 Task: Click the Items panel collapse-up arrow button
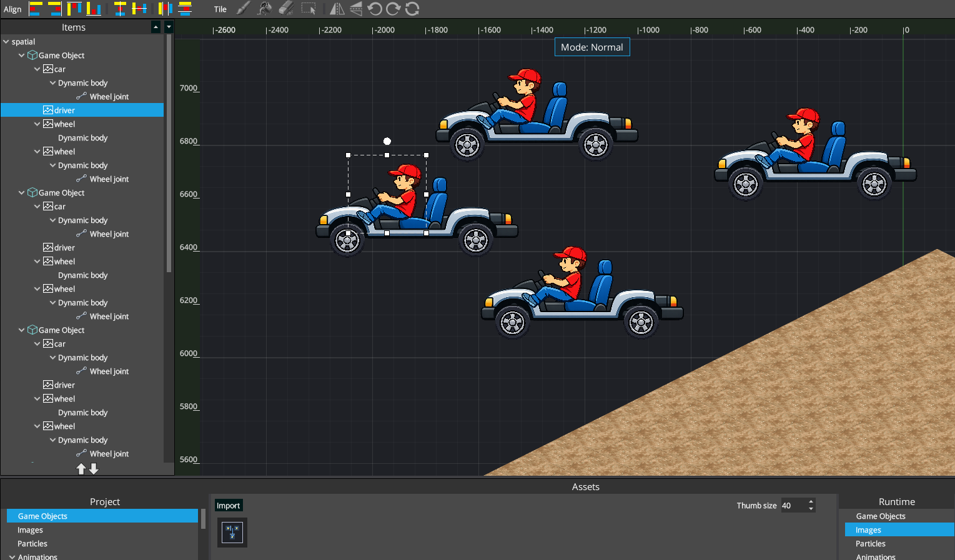pyautogui.click(x=156, y=27)
